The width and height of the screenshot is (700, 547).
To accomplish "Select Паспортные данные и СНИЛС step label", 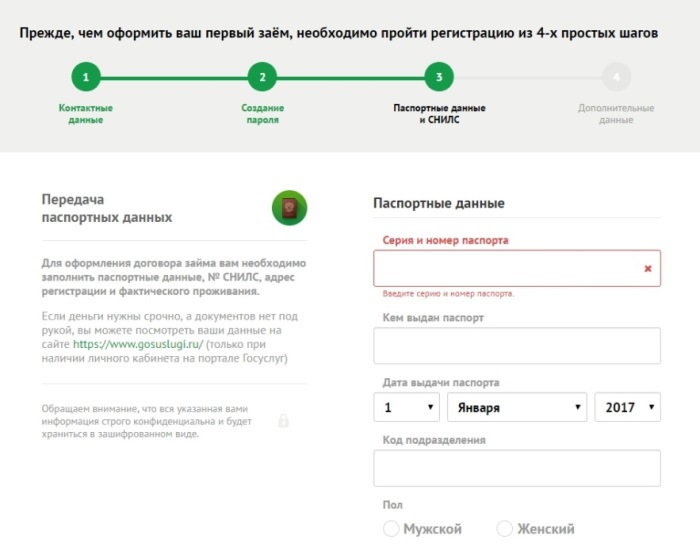I will point(439,114).
